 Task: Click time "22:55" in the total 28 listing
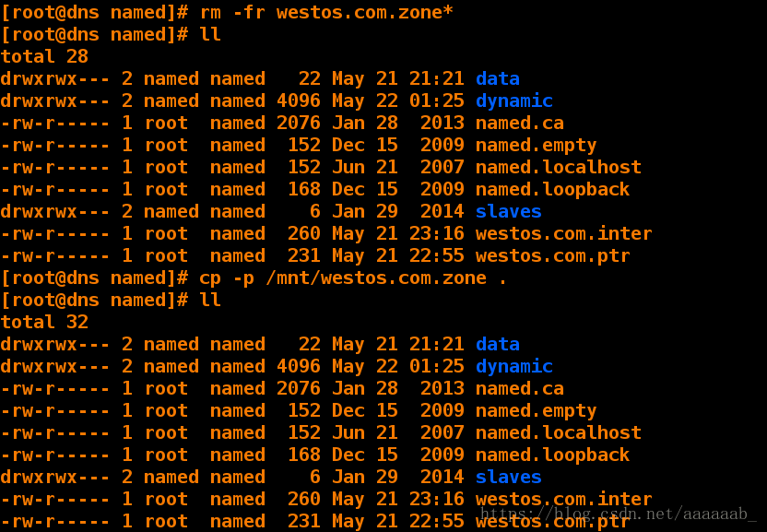437,256
